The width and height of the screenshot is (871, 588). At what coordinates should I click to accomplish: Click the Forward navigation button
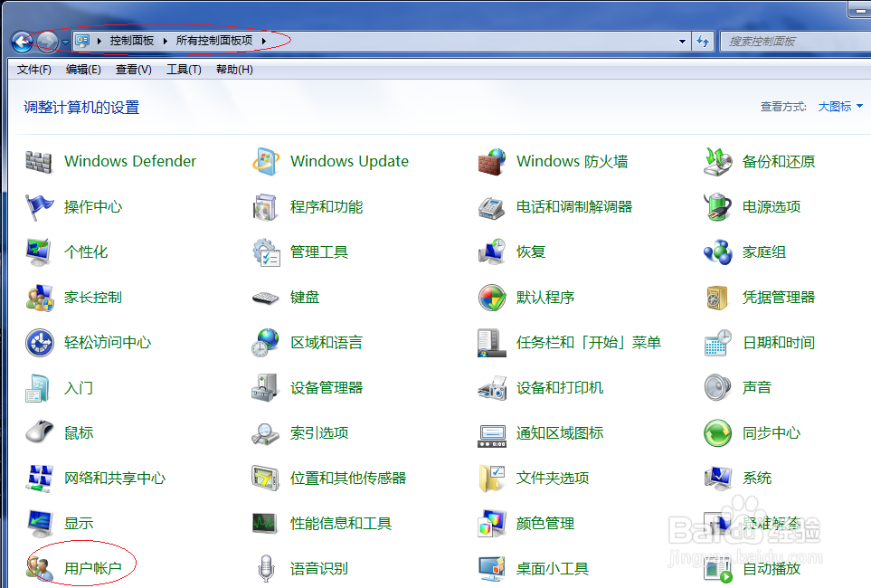[x=47, y=41]
